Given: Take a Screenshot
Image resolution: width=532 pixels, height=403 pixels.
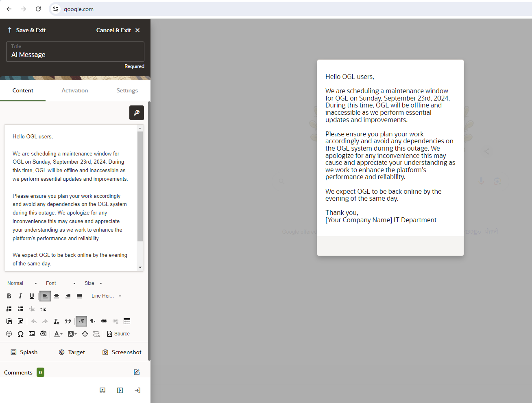Looking at the screenshot, I should point(122,352).
